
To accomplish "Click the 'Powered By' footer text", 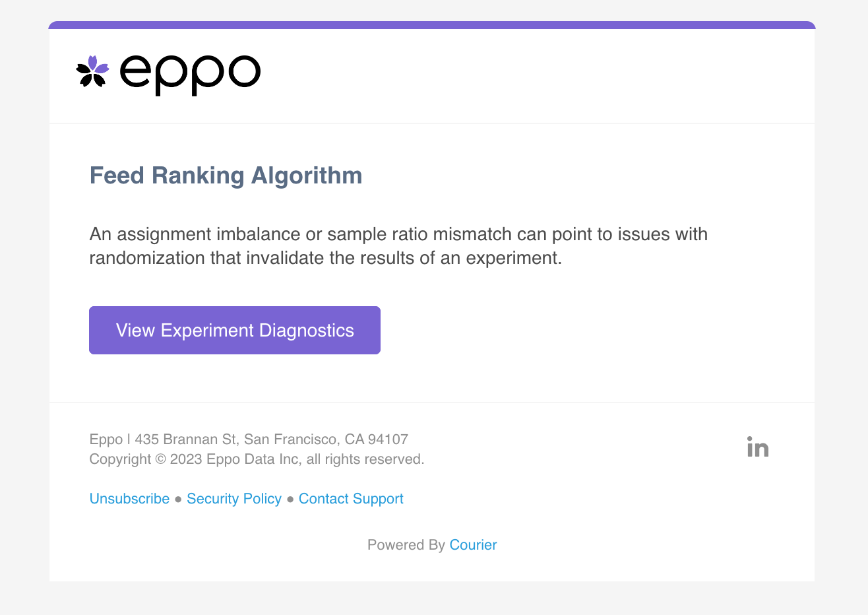I will pos(406,545).
